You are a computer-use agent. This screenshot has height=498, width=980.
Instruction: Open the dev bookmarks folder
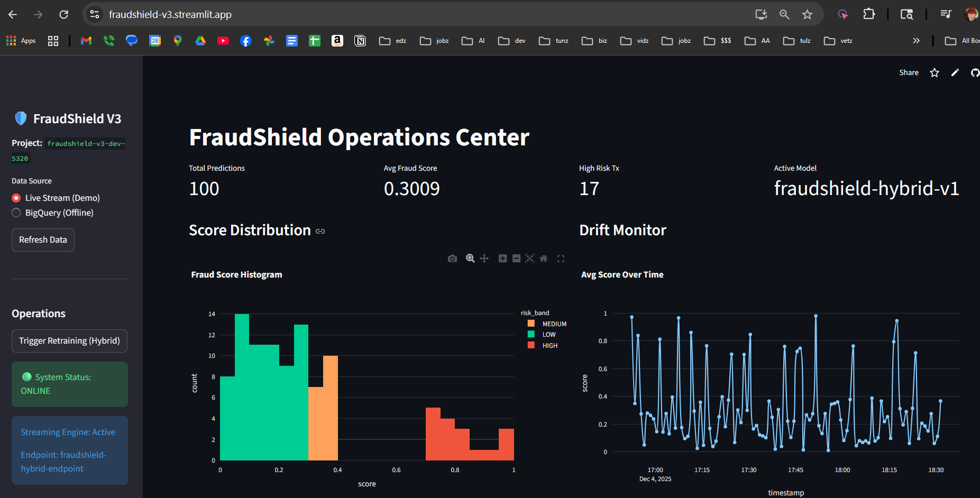tap(512, 41)
